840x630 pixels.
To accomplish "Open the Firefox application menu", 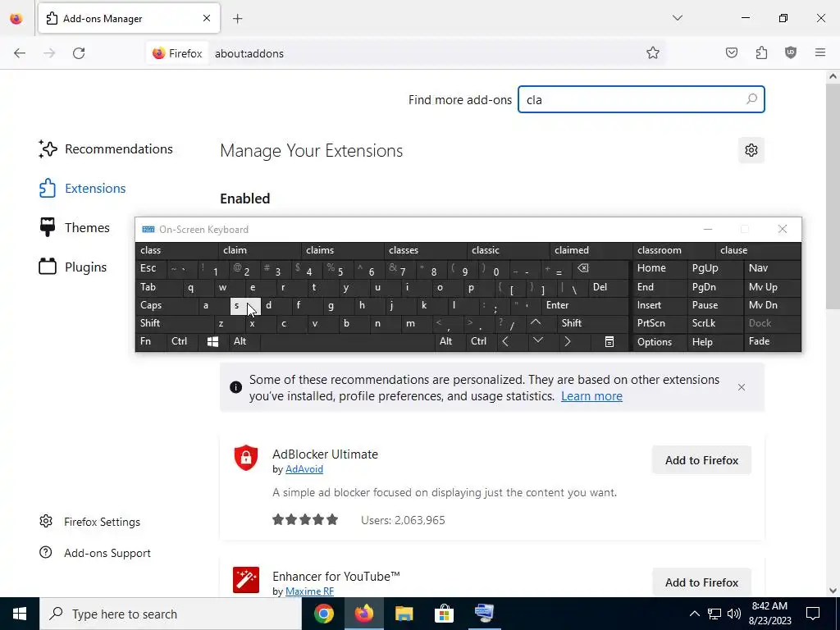I will (x=820, y=53).
